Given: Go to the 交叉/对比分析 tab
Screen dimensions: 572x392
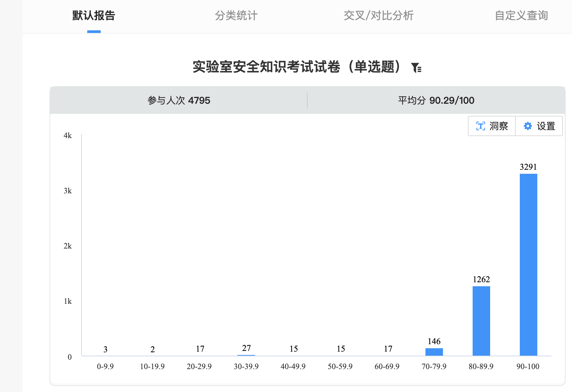Looking at the screenshot, I should click(378, 15).
